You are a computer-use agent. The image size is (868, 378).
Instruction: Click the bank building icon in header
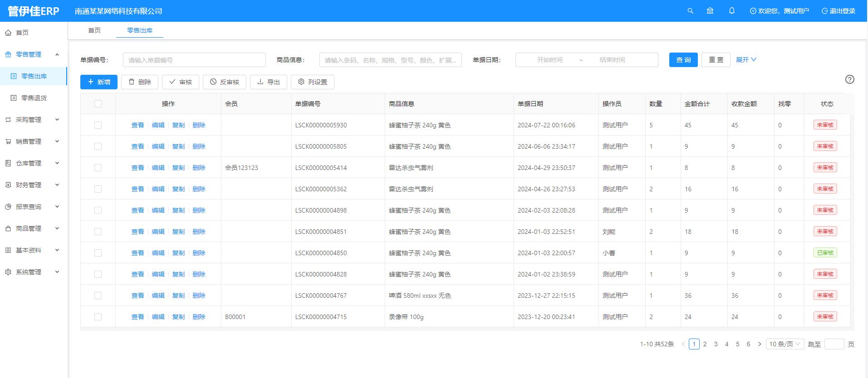[x=710, y=11]
